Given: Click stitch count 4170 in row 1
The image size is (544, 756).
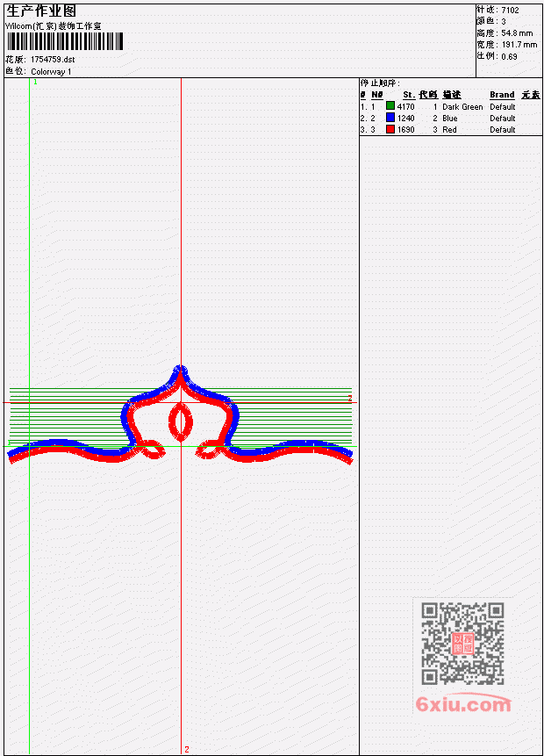Looking at the screenshot, I should click(405, 106).
